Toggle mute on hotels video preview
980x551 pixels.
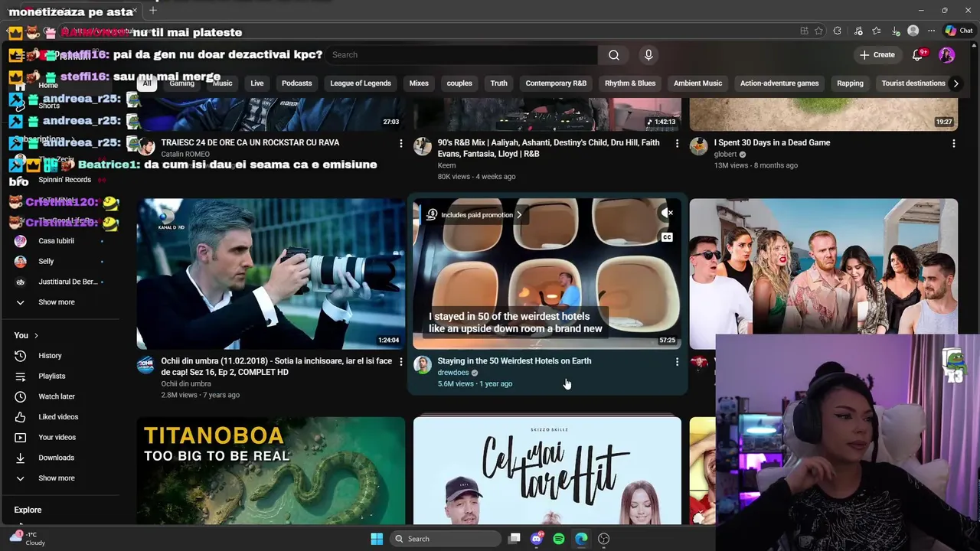(667, 213)
